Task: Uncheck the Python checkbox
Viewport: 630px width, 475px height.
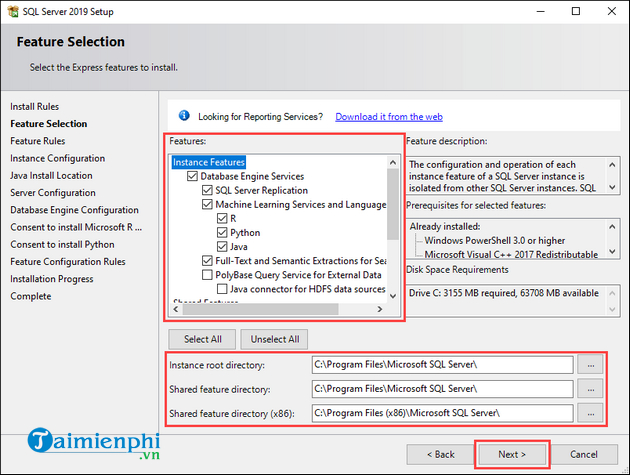Action: 222,233
